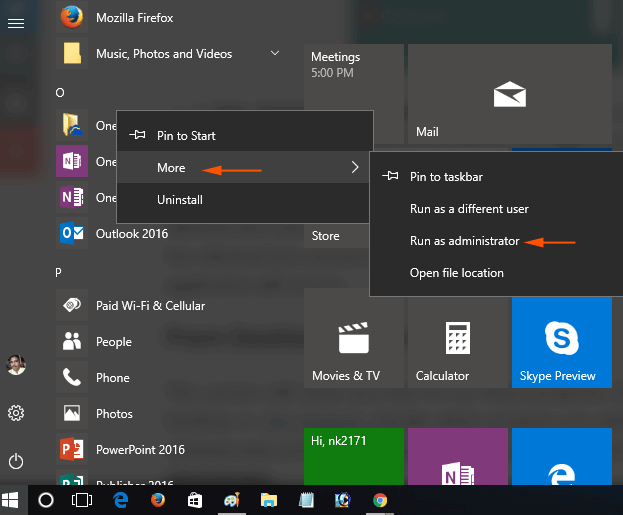Screen dimensions: 623x515
Task: Click the Power button icon
Action: tap(16, 461)
